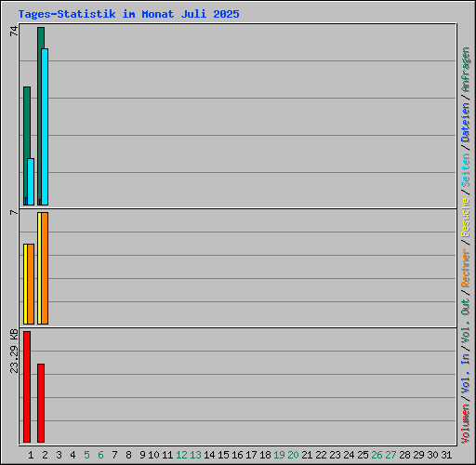
Task: Click the chart title Tages-Statistik im Monat Juli 2025
Action: coord(128,14)
